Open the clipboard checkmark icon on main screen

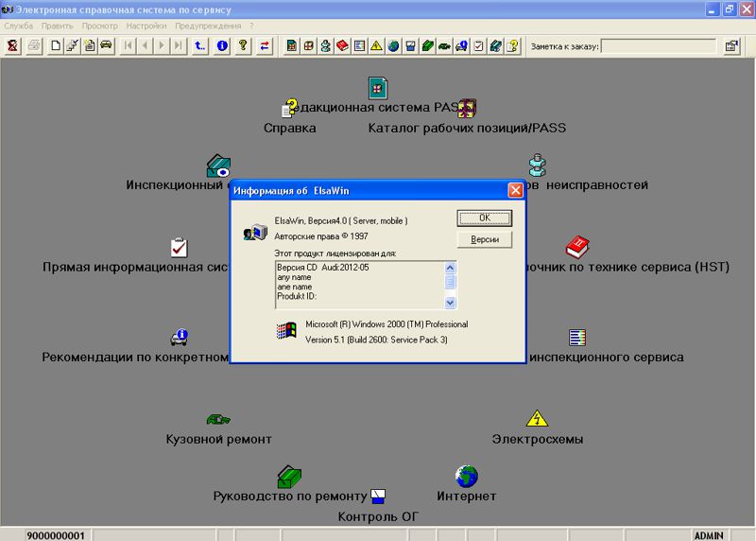coord(179,247)
